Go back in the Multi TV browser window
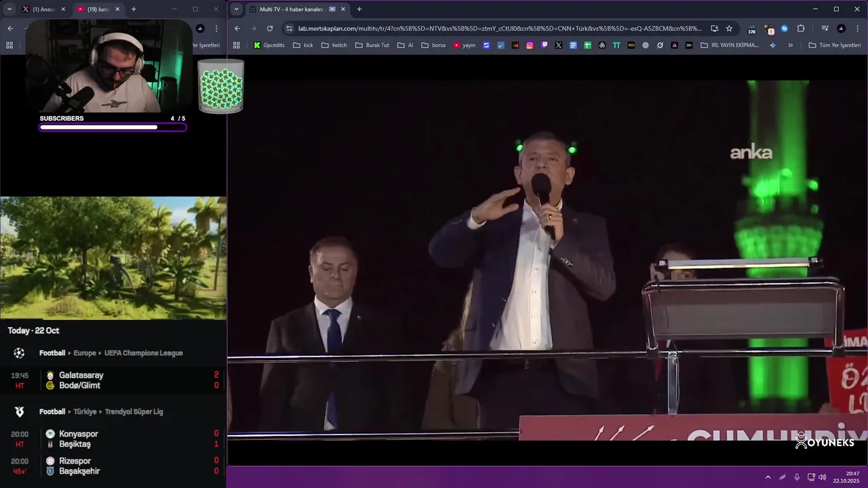The height and width of the screenshot is (488, 868). pos(237,28)
